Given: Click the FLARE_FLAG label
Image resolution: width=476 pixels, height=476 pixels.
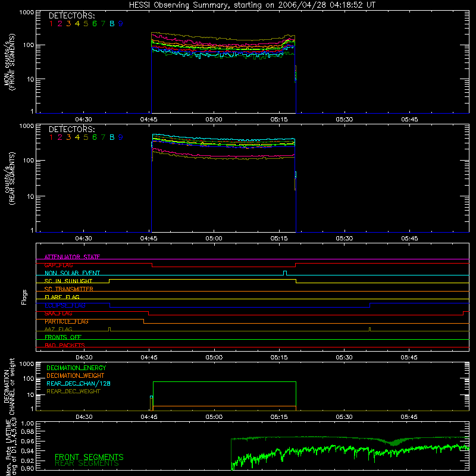Looking at the screenshot, I should coord(62,297).
